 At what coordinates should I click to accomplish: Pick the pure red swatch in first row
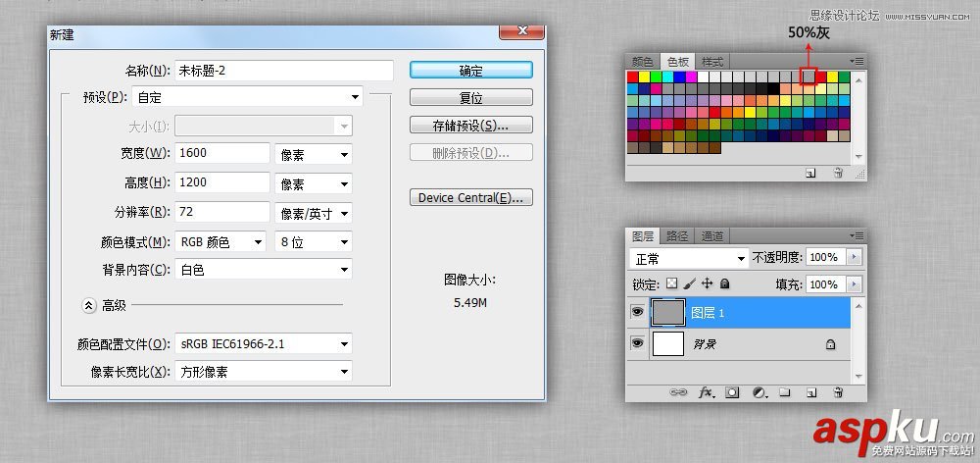click(632, 77)
